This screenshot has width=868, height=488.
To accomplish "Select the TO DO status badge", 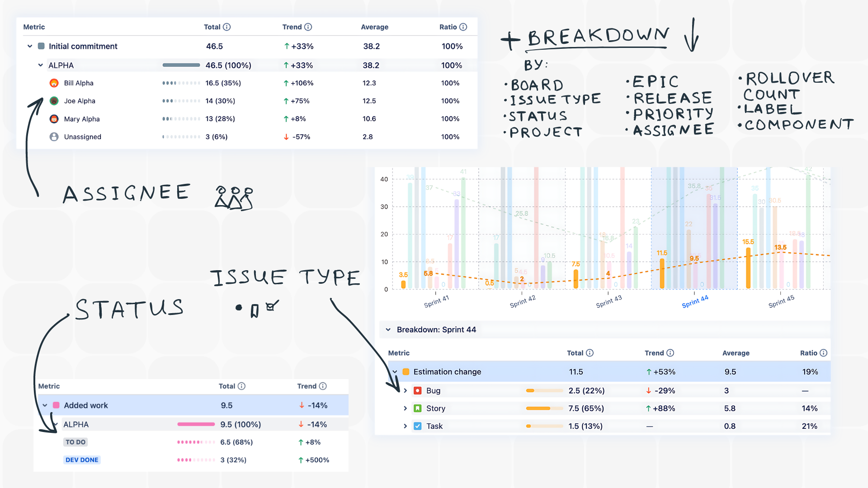I will point(75,442).
